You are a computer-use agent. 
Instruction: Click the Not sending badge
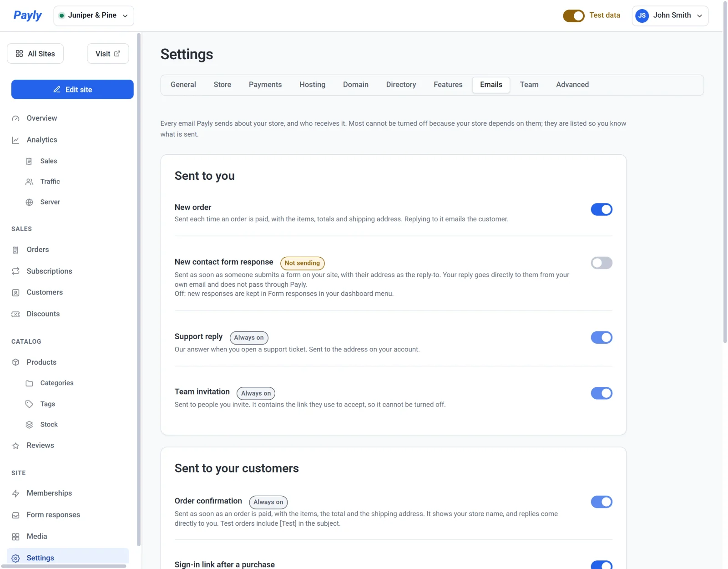pyautogui.click(x=302, y=263)
